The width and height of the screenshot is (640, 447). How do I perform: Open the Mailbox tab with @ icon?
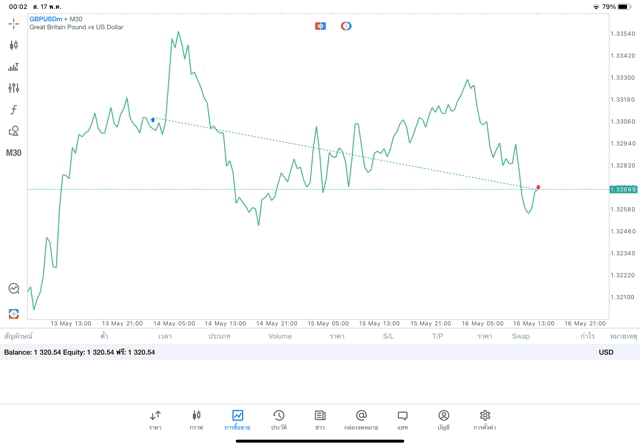361,419
